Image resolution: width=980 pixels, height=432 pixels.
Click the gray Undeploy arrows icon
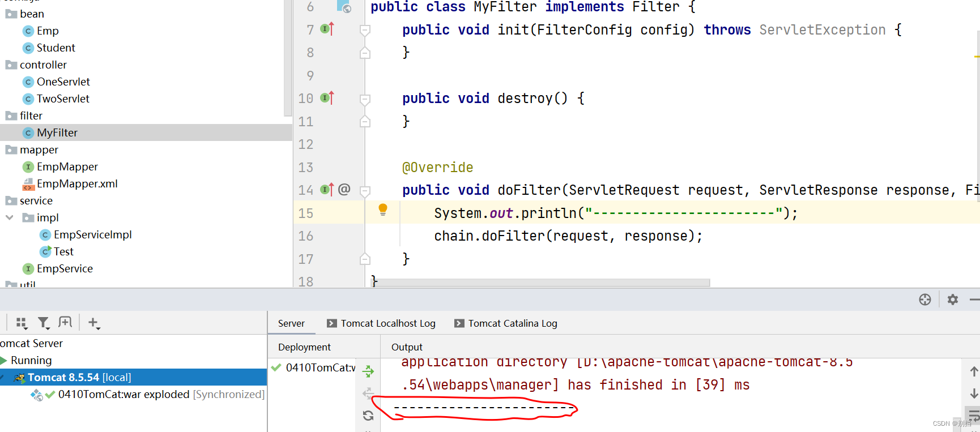coord(368,393)
